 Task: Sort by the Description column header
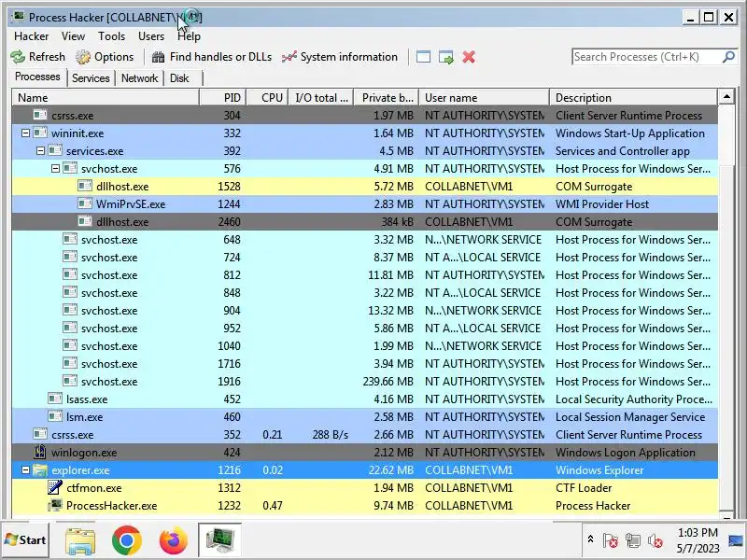coord(633,98)
